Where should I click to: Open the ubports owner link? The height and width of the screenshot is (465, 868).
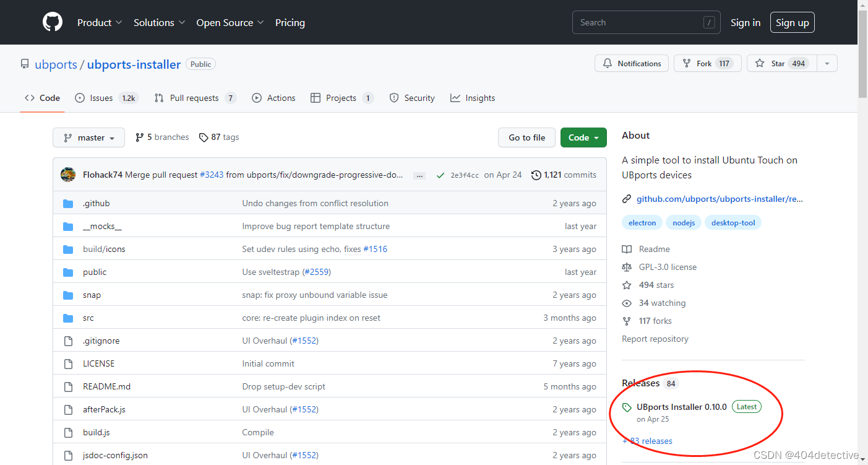[56, 64]
